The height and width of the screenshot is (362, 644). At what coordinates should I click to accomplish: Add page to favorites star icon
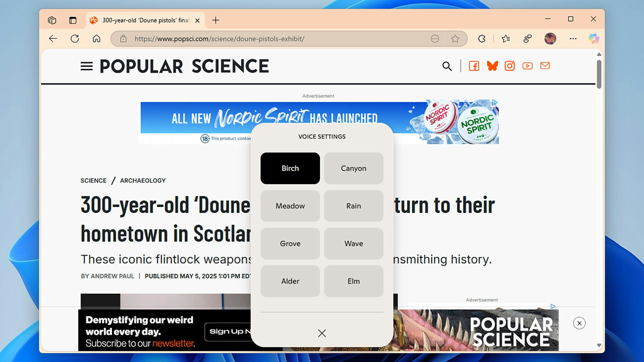[x=455, y=39]
